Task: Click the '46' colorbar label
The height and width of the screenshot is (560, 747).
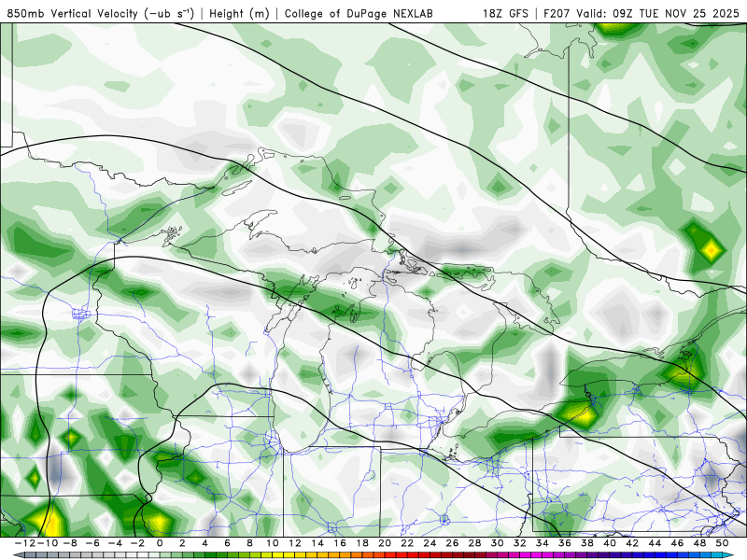Action: coord(677,543)
